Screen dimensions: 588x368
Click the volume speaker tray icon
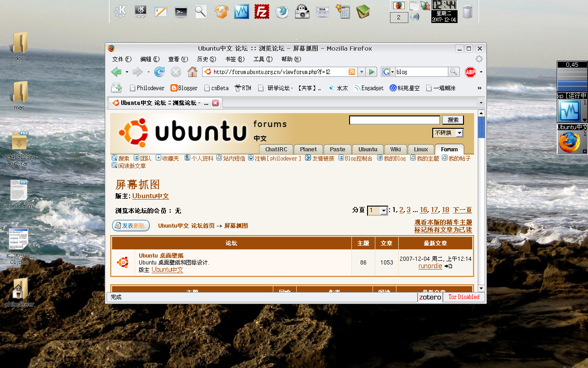click(x=415, y=17)
